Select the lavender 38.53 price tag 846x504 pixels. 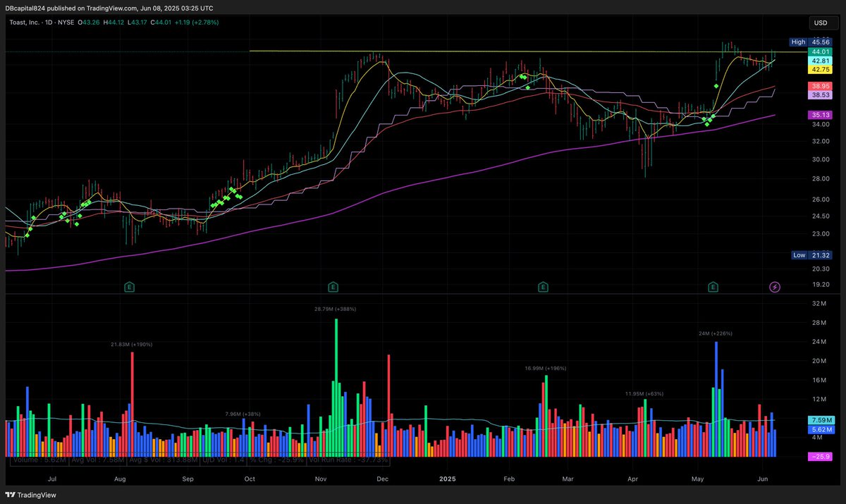[x=820, y=94]
